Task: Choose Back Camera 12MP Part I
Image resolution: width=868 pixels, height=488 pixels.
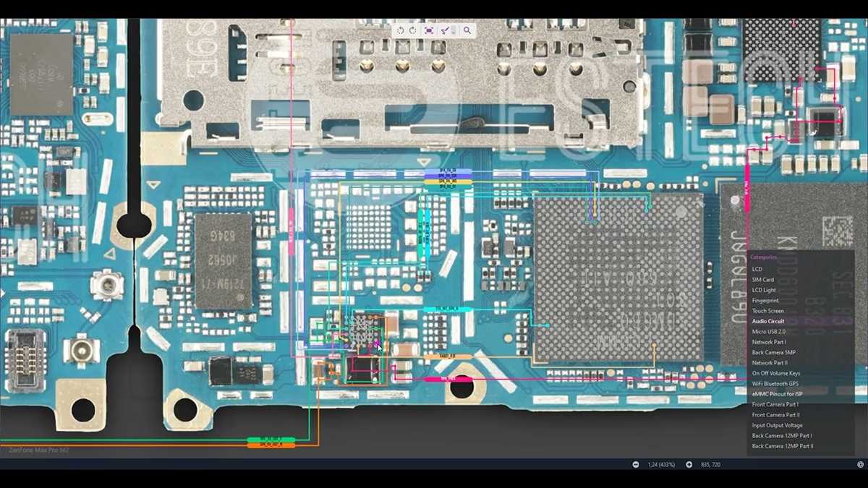Action: click(x=782, y=435)
